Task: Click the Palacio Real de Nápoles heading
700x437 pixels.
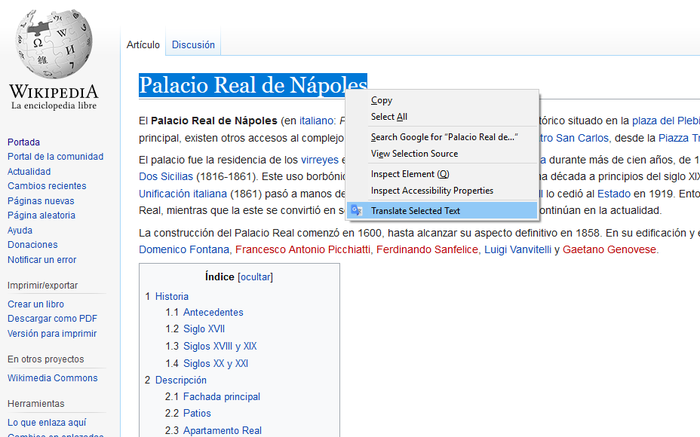Action: (252, 85)
